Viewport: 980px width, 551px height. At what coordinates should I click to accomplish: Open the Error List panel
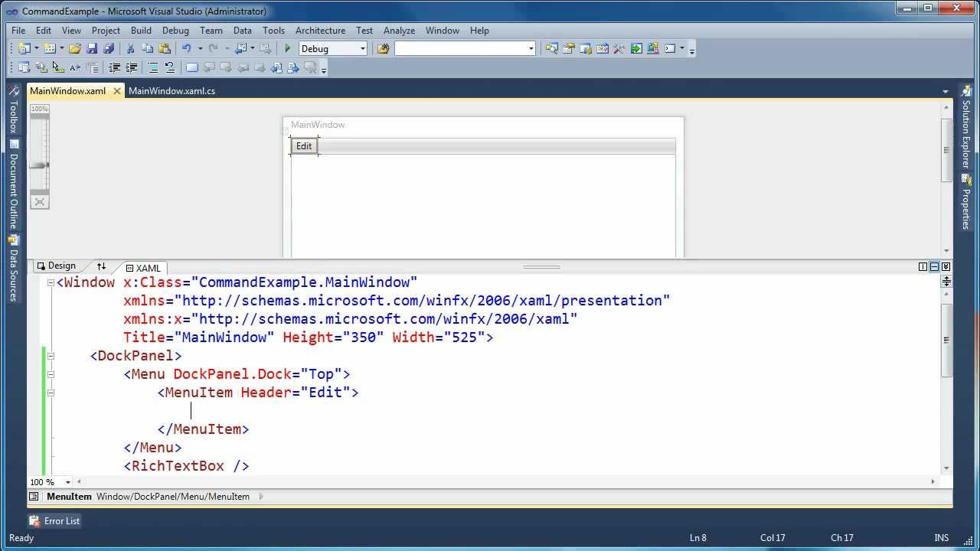[54, 521]
